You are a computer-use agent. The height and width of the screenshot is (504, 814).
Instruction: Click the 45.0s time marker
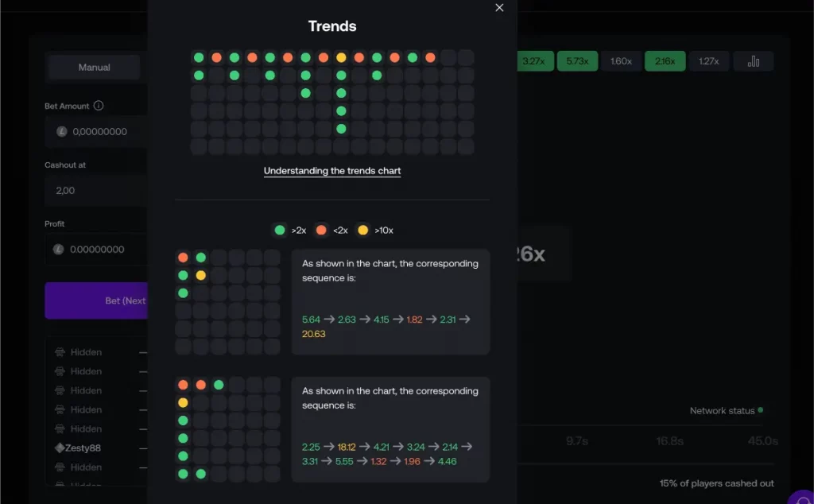click(x=762, y=441)
